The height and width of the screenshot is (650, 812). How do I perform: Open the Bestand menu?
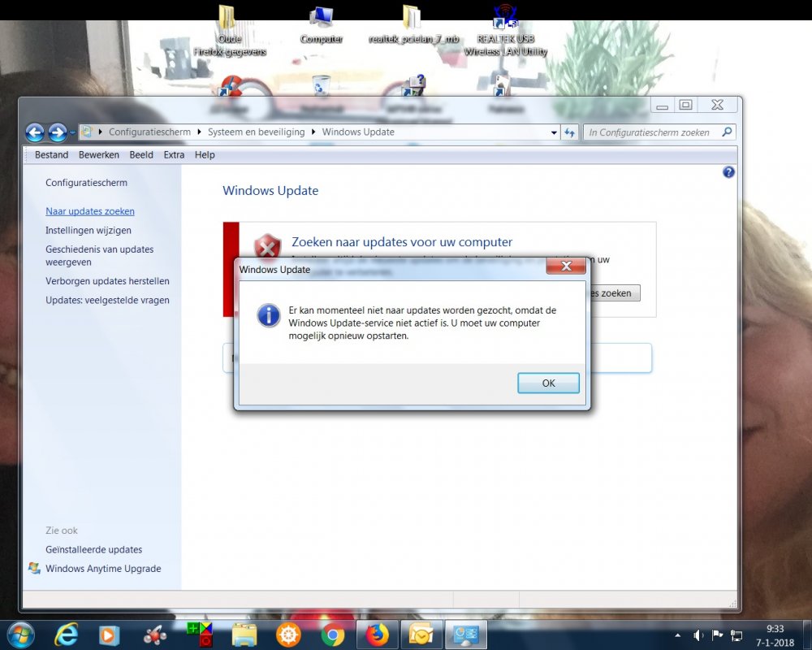pyautogui.click(x=51, y=155)
